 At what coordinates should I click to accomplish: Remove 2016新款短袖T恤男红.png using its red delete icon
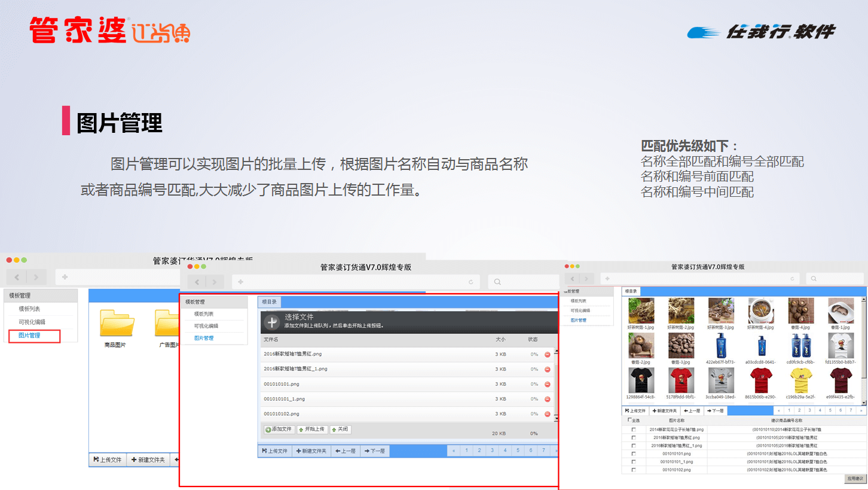pyautogui.click(x=547, y=354)
